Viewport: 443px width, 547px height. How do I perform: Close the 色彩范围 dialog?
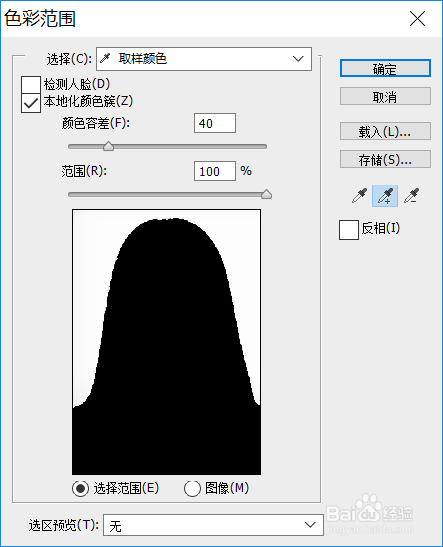click(x=417, y=18)
